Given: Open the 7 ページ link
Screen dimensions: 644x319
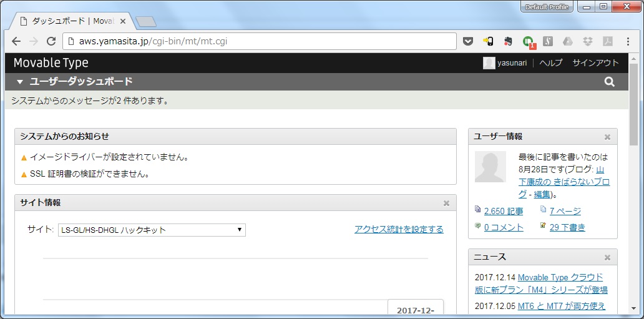Looking at the screenshot, I should coord(565,211).
